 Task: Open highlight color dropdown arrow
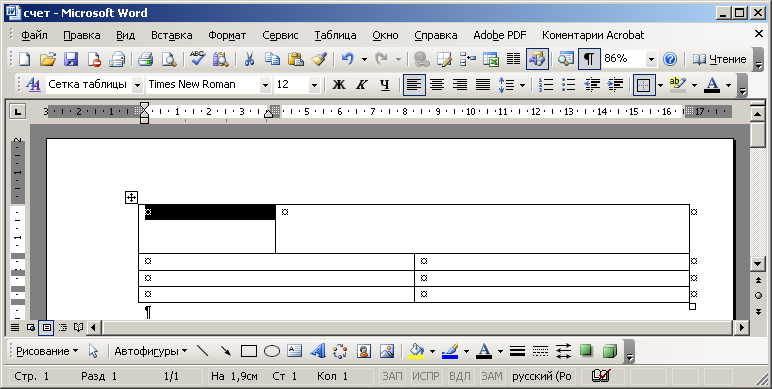694,85
